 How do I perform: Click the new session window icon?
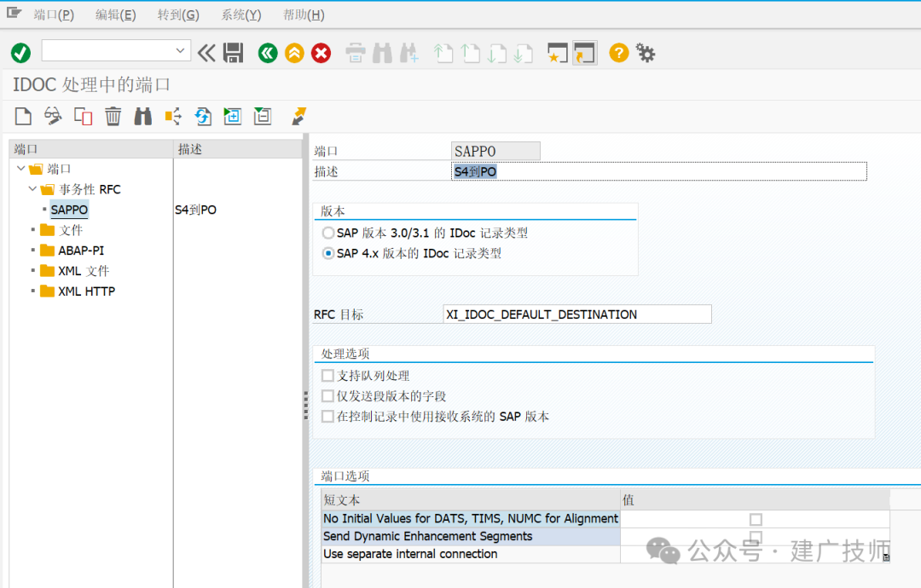(x=557, y=54)
